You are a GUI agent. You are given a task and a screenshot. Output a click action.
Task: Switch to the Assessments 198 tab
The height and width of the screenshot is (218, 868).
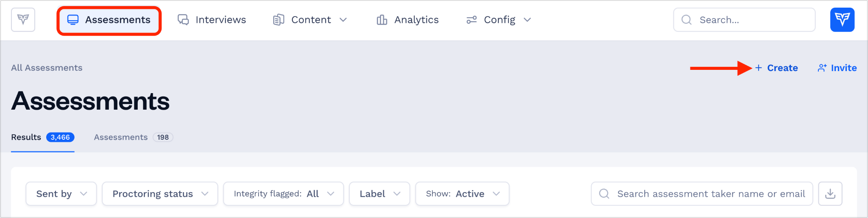[x=134, y=137]
